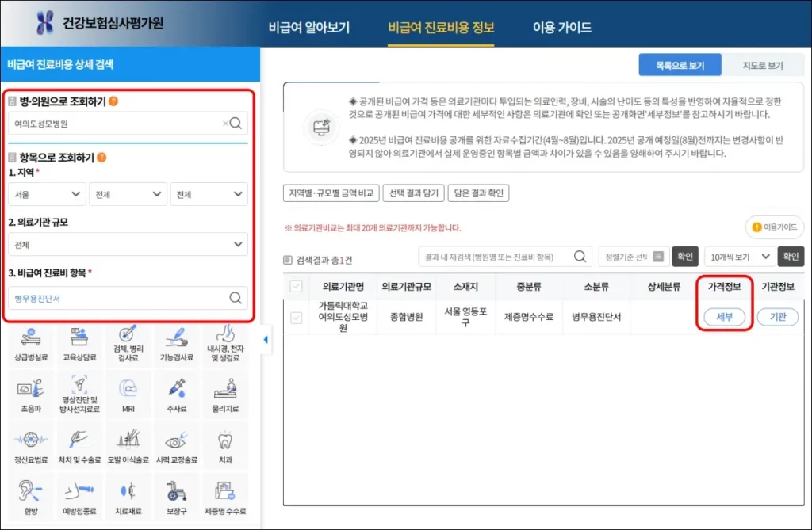Open the 서울 region dropdown

47,194
